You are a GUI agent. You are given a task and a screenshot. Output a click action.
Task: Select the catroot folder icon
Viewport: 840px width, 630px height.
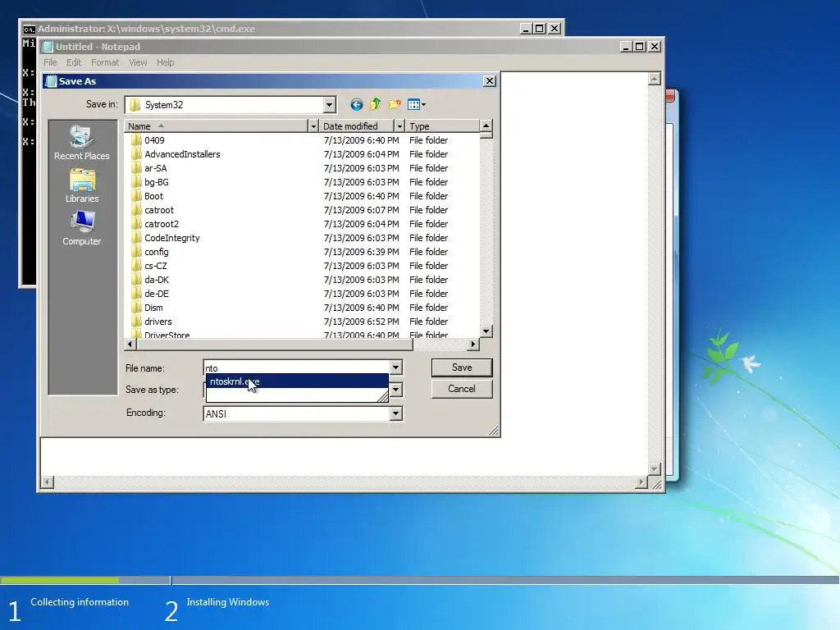[x=137, y=209]
